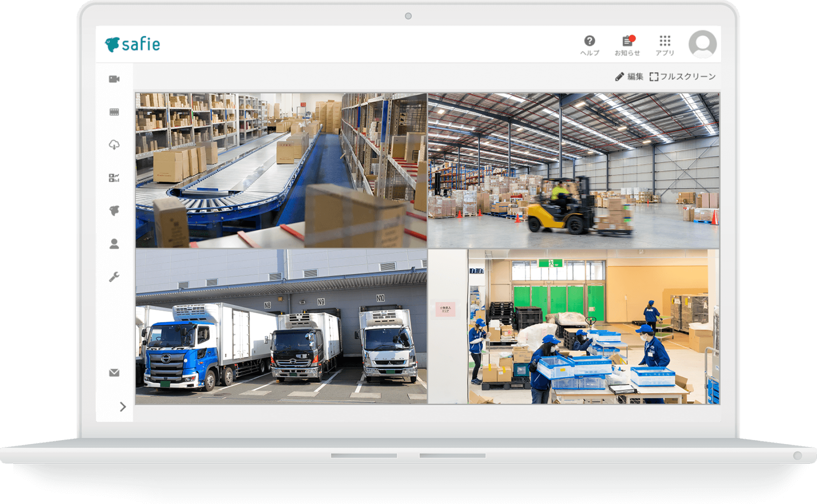Expand the sidebar with the chevron arrow
Image resolution: width=817 pixels, height=504 pixels.
(123, 407)
